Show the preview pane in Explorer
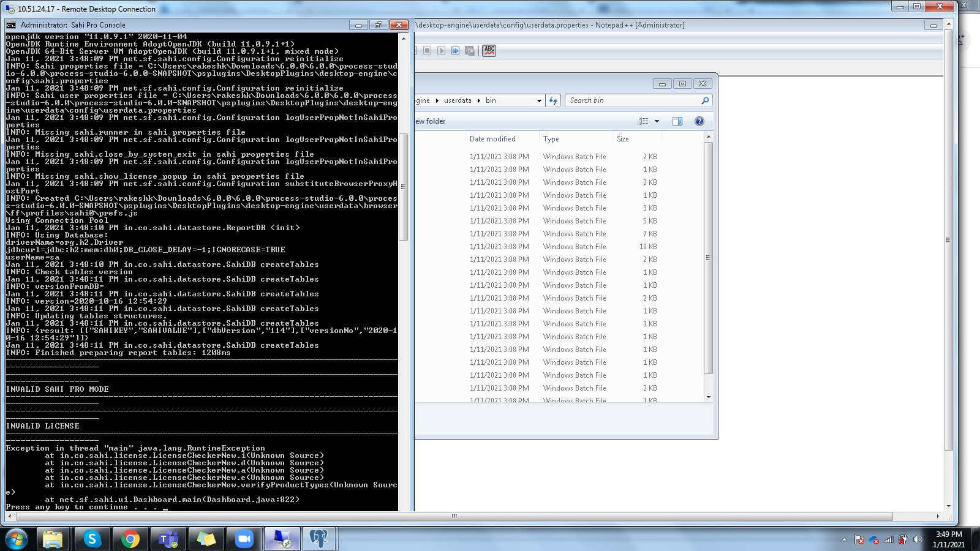This screenshot has height=551, width=980. [677, 121]
